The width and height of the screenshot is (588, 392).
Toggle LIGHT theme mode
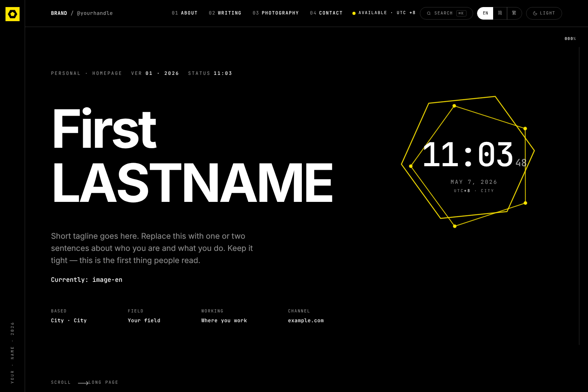point(544,13)
